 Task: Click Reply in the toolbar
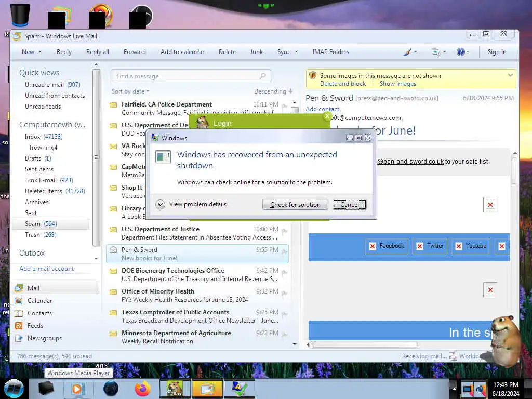pyautogui.click(x=64, y=52)
